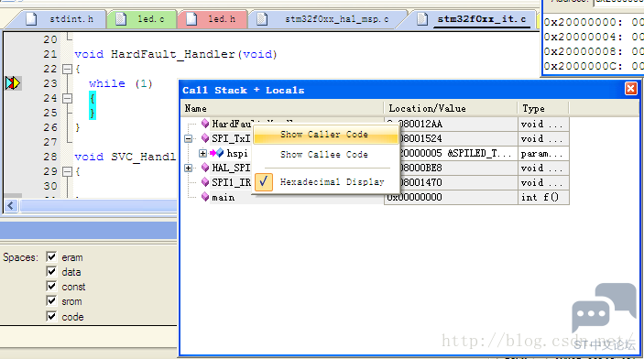Viewport: 644px width, 359px height.
Task: Click the editor horizontal scroll left arrow
Action: click(x=11, y=206)
